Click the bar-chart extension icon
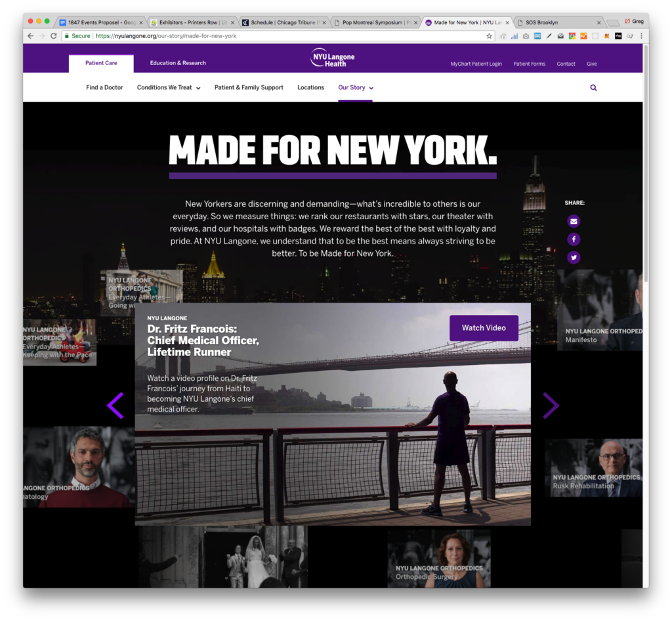This screenshot has width=672, height=621. 514,36
